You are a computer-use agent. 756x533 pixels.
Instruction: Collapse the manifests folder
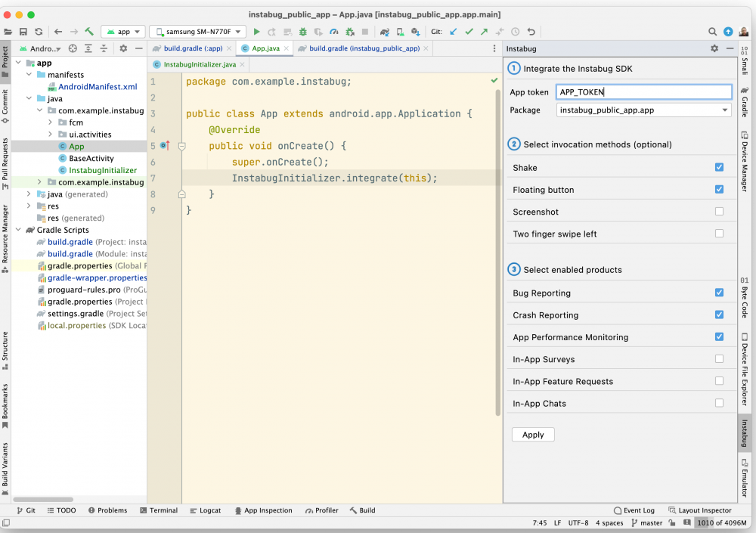[29, 74]
